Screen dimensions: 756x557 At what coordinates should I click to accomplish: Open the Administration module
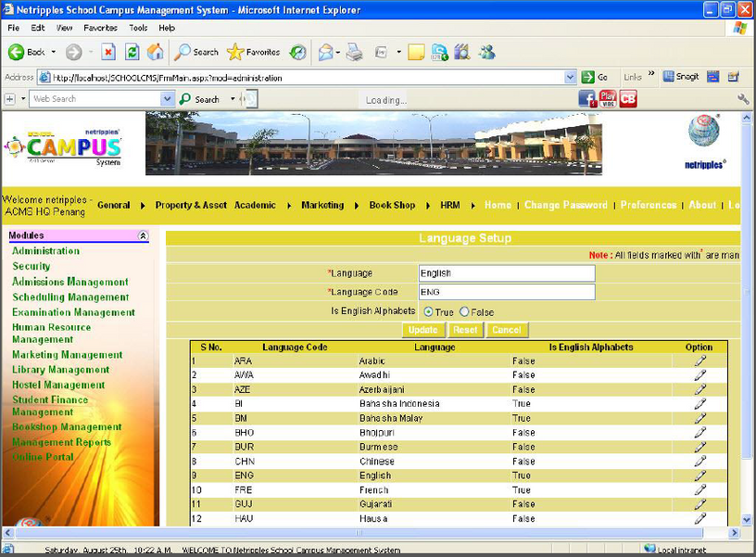tap(45, 251)
